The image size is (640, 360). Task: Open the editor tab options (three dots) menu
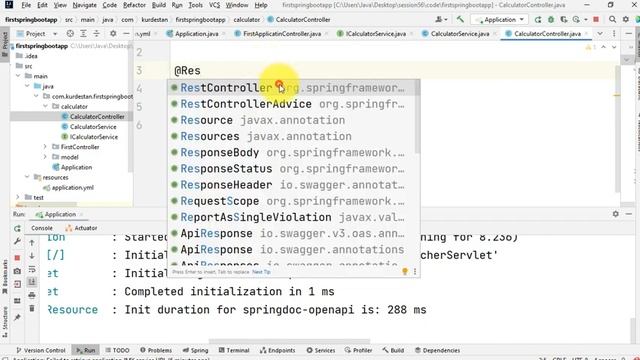click(613, 33)
